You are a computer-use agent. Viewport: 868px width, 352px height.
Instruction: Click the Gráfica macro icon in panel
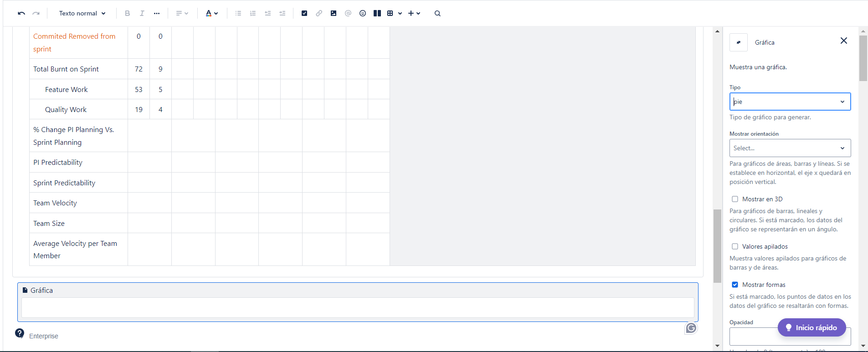[739, 42]
